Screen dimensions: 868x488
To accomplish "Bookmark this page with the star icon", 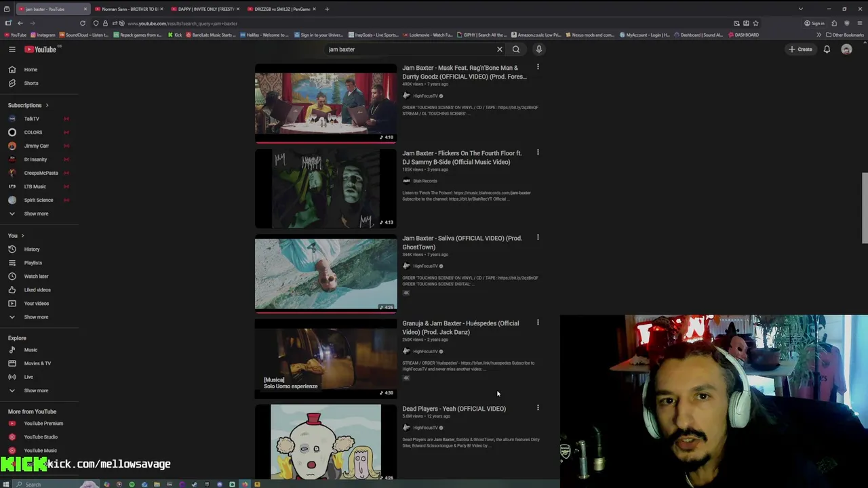I will click(x=755, y=23).
